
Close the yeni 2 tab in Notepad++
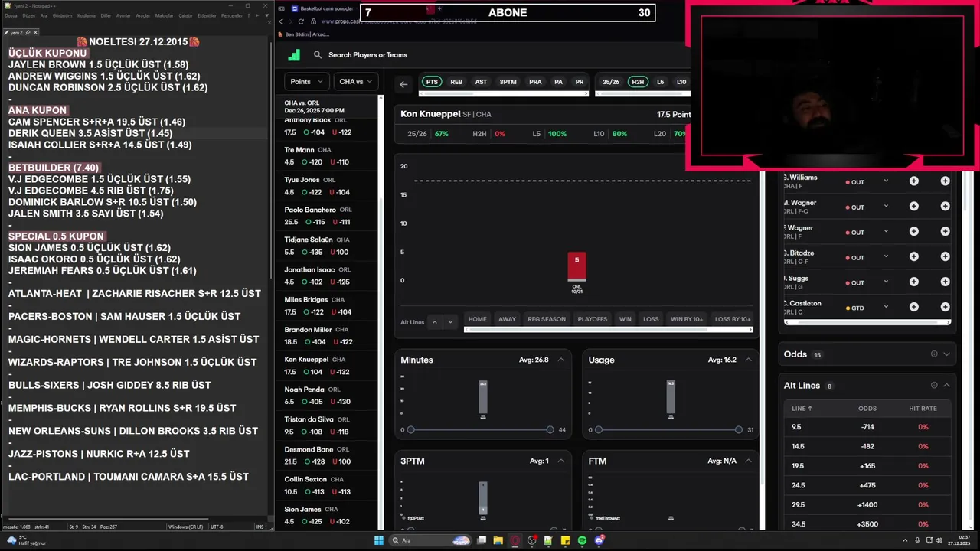pyautogui.click(x=35, y=33)
